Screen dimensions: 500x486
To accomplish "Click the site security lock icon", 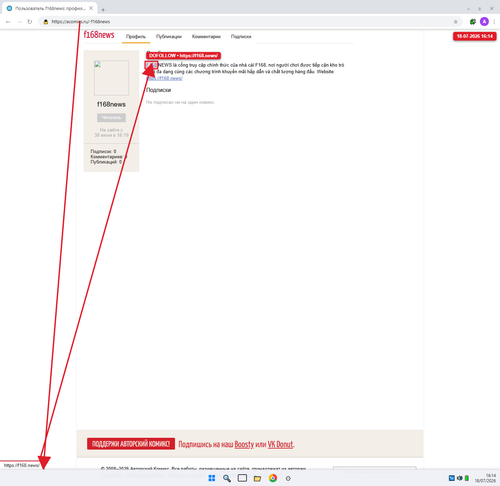I will coord(46,22).
